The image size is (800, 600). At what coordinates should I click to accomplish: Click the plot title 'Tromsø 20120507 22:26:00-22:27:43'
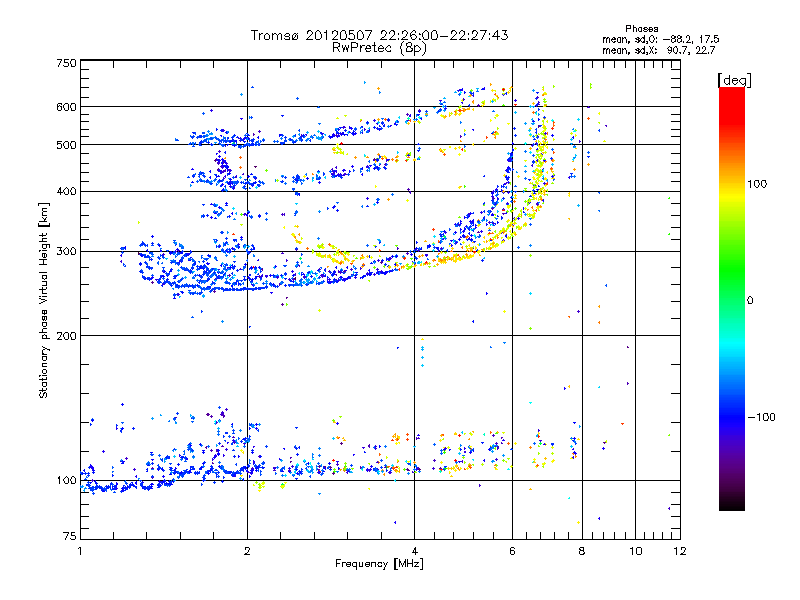coord(379,35)
